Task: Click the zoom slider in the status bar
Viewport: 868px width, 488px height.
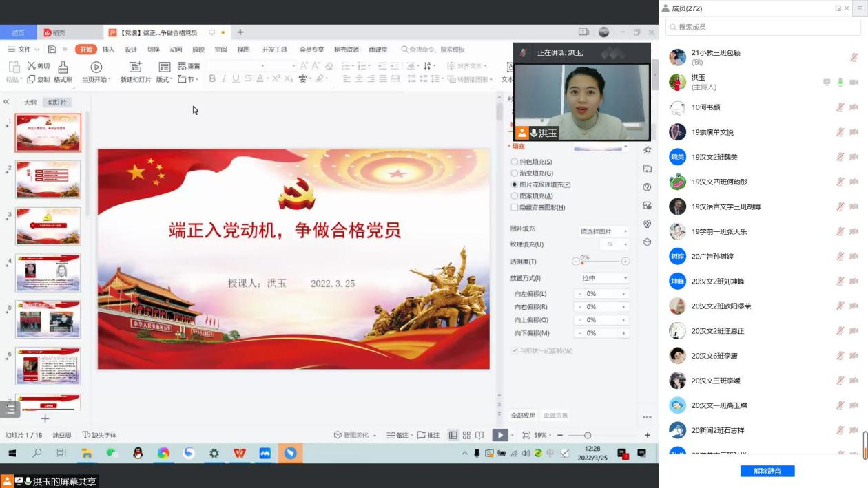Action: click(x=603, y=435)
